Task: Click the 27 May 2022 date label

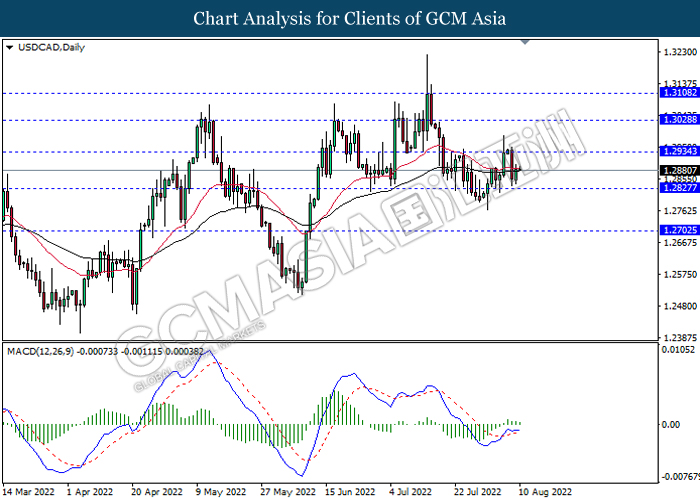Action: point(288,492)
